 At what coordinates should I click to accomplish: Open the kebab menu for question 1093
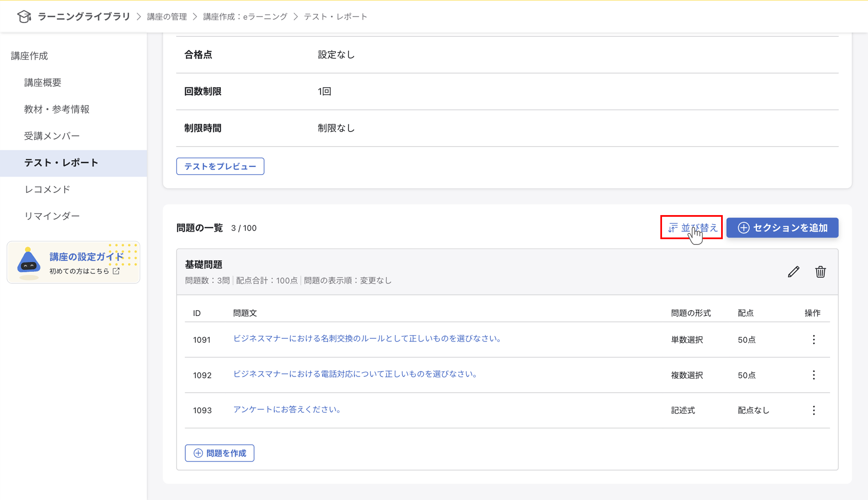[814, 410]
